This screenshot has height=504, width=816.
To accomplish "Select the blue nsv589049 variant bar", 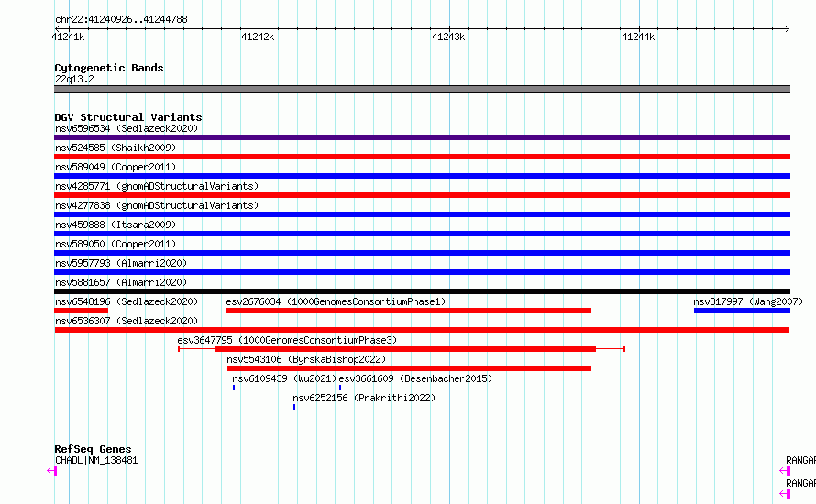I will tap(422, 176).
